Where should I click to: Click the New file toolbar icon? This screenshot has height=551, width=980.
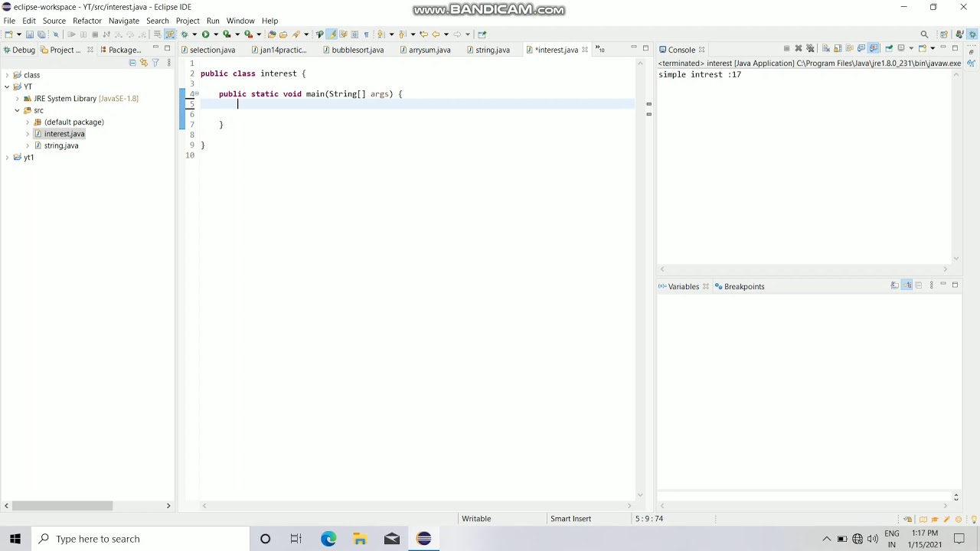point(8,34)
